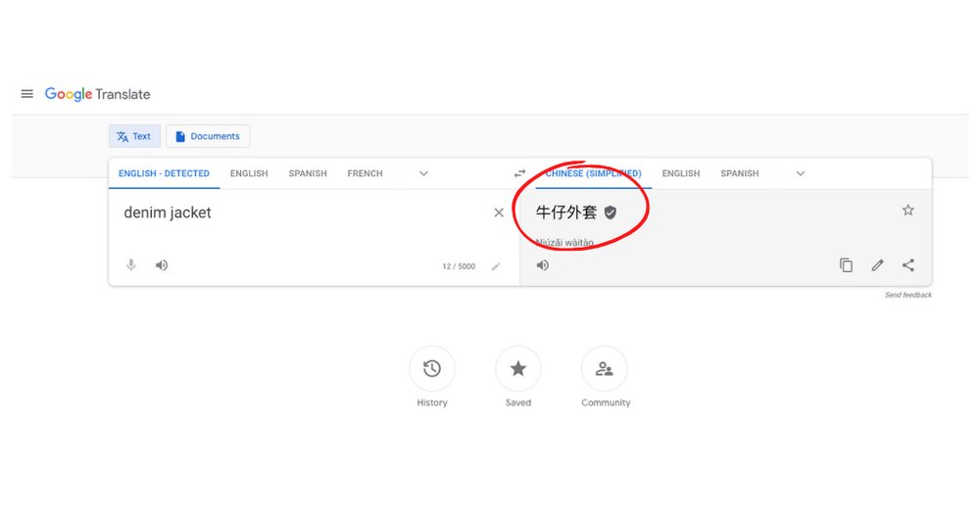
Task: Choose Spanish as source language
Action: [308, 173]
